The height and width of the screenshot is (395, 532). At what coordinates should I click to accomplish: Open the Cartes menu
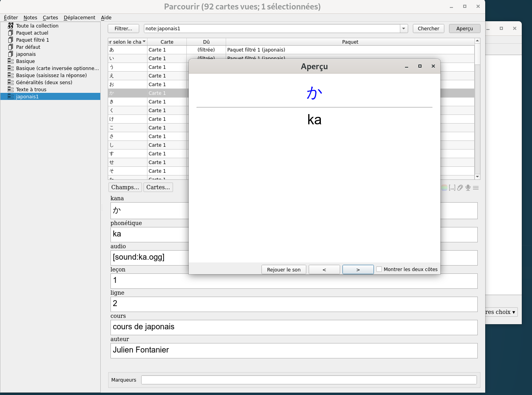click(50, 17)
